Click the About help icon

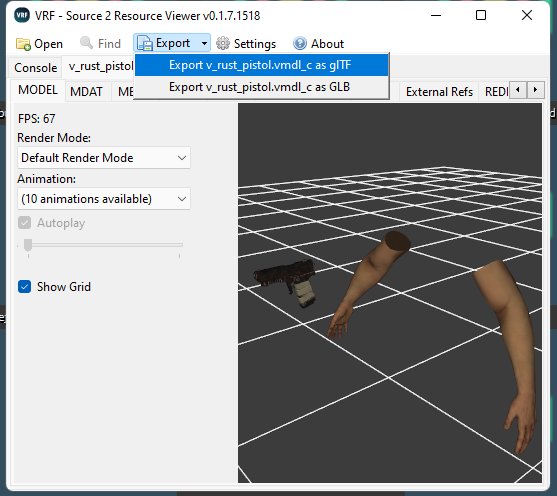(x=300, y=43)
